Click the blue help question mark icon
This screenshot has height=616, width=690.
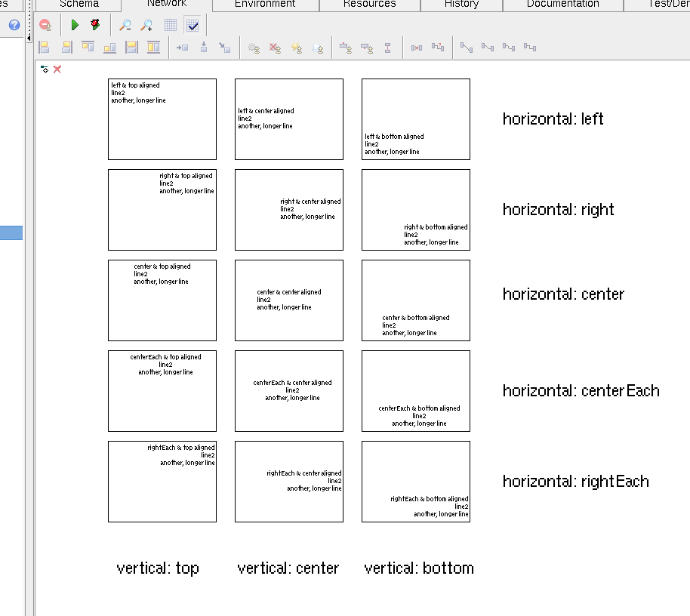coord(14,25)
